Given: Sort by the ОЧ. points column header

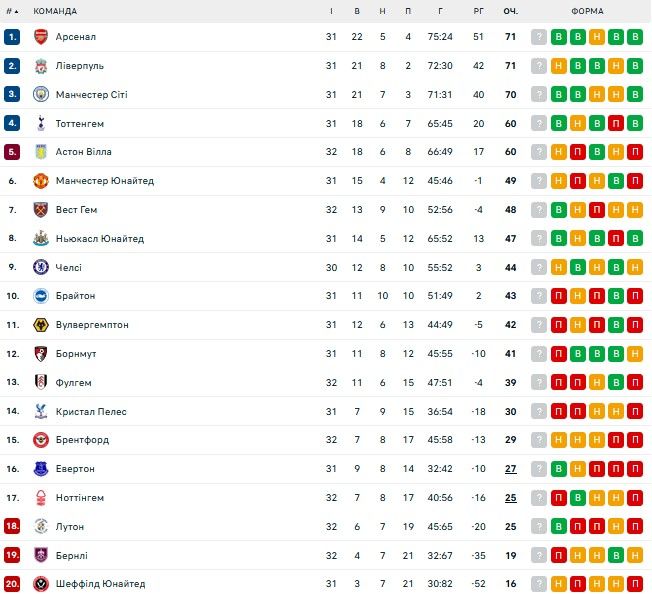Looking at the screenshot, I should pos(510,11).
